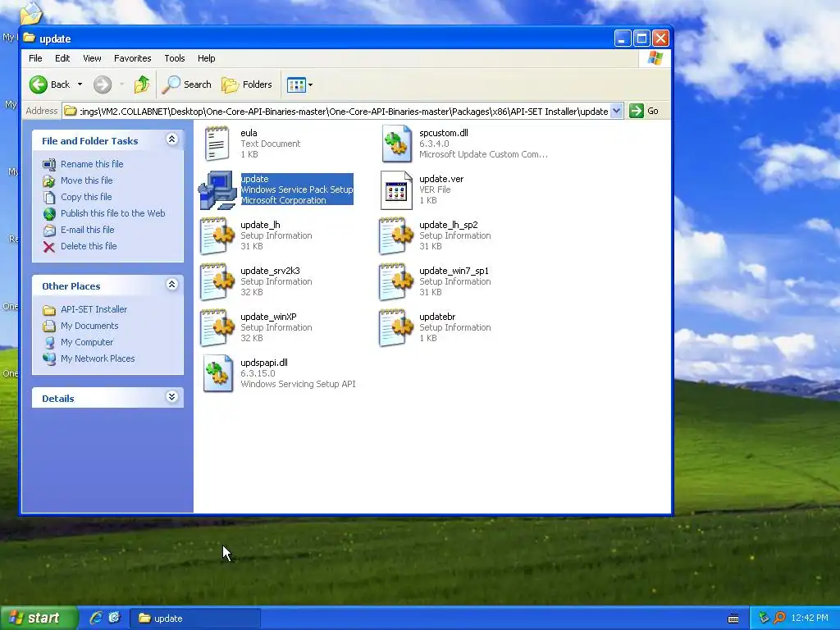
Task: Click the "eula" file name
Action: [x=249, y=133]
